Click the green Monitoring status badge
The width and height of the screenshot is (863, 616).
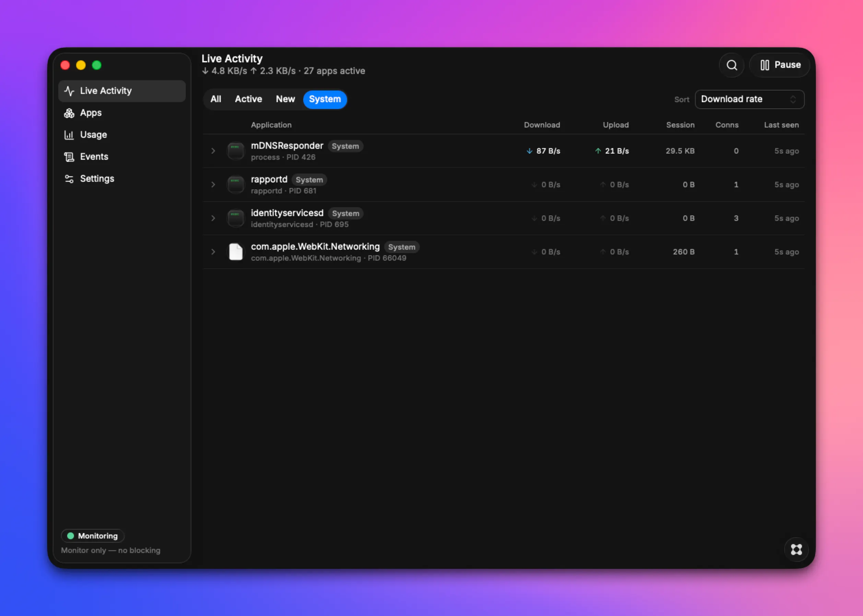[93, 536]
